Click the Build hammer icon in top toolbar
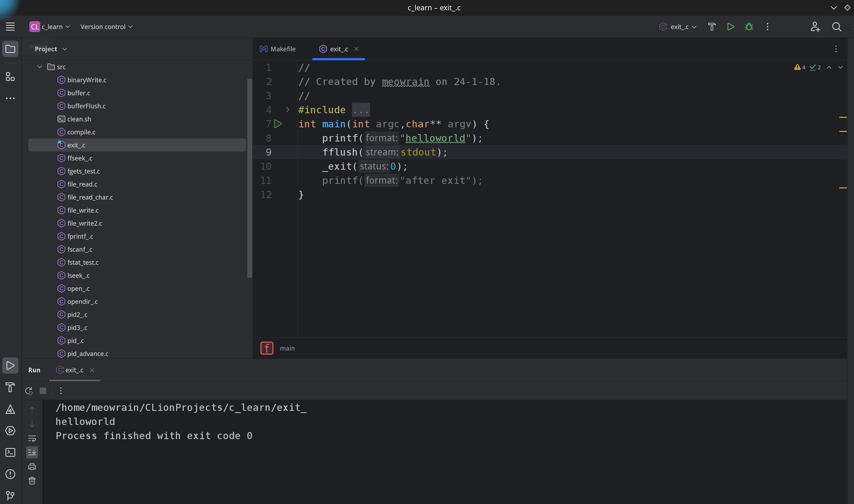 tap(712, 27)
